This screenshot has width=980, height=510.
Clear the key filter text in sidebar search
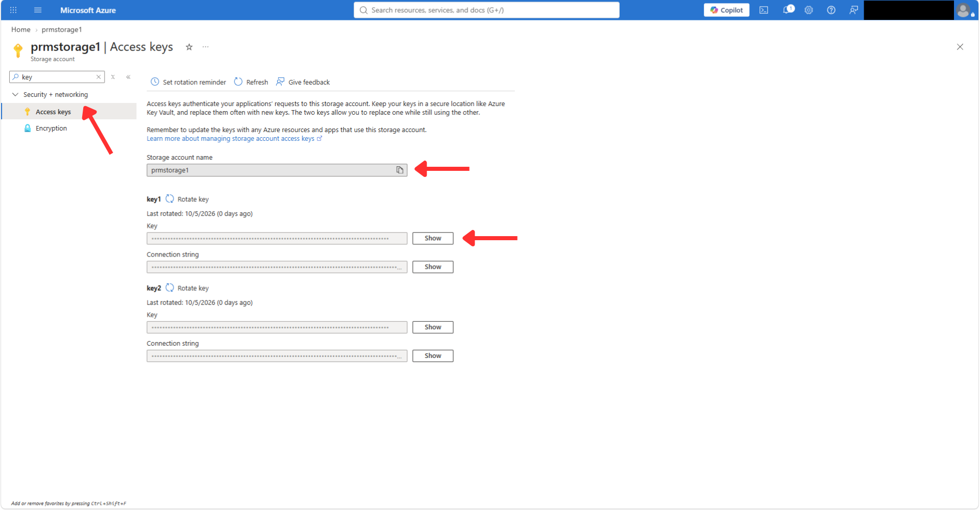click(x=99, y=77)
